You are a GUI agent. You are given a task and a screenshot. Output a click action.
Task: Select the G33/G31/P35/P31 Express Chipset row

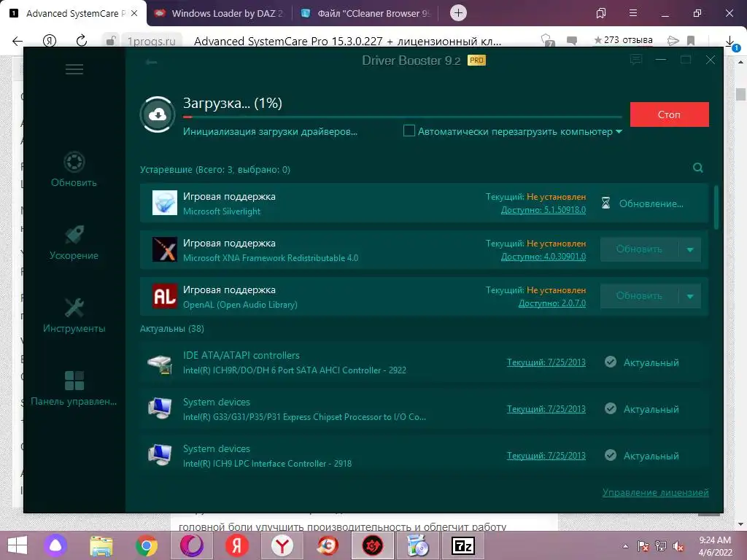(x=424, y=409)
